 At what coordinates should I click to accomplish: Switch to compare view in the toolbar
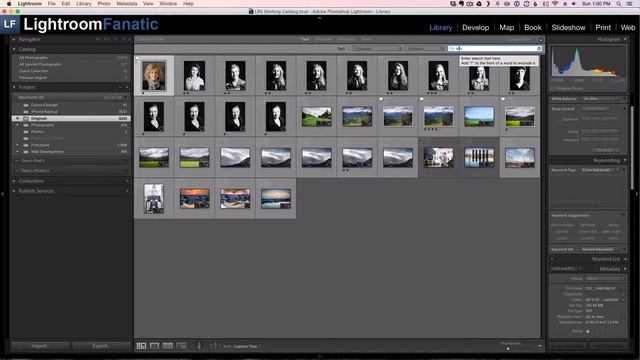pyautogui.click(x=168, y=346)
